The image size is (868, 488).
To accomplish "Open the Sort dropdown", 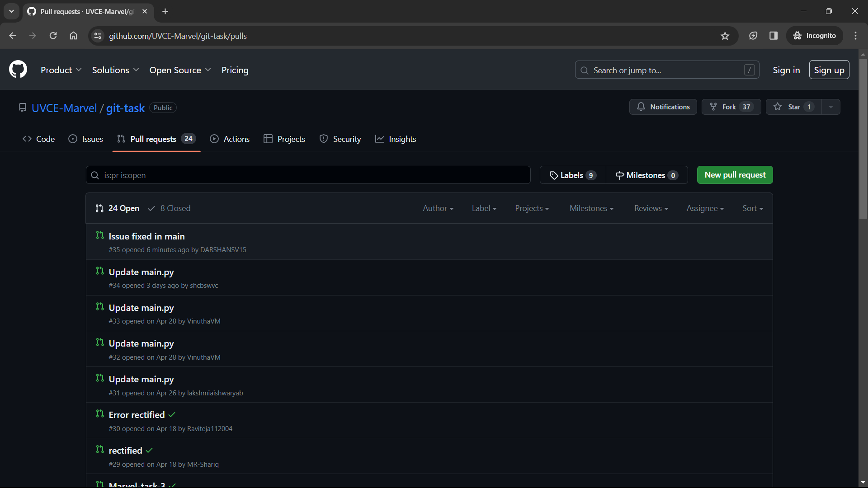I will 752,208.
